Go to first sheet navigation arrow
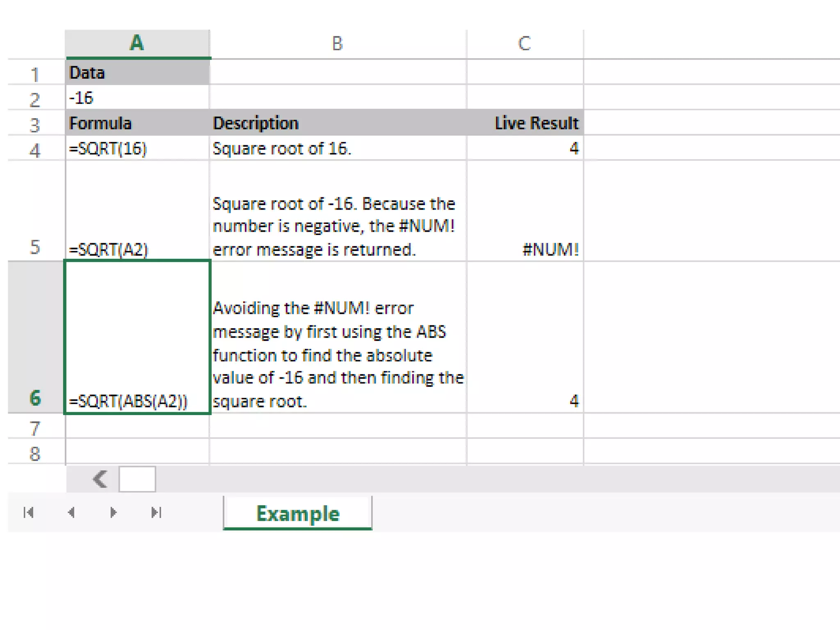Screen dimensions: 840x630 pos(28,512)
